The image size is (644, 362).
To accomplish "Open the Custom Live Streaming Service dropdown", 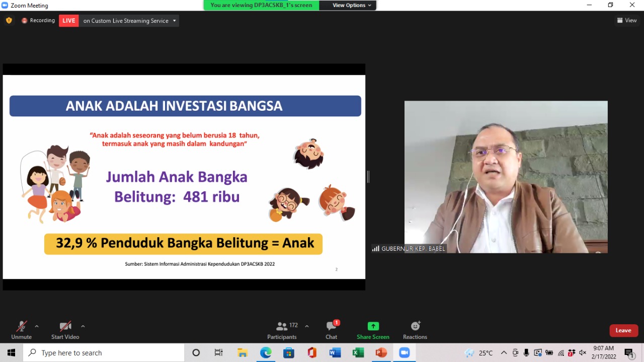I will (175, 21).
